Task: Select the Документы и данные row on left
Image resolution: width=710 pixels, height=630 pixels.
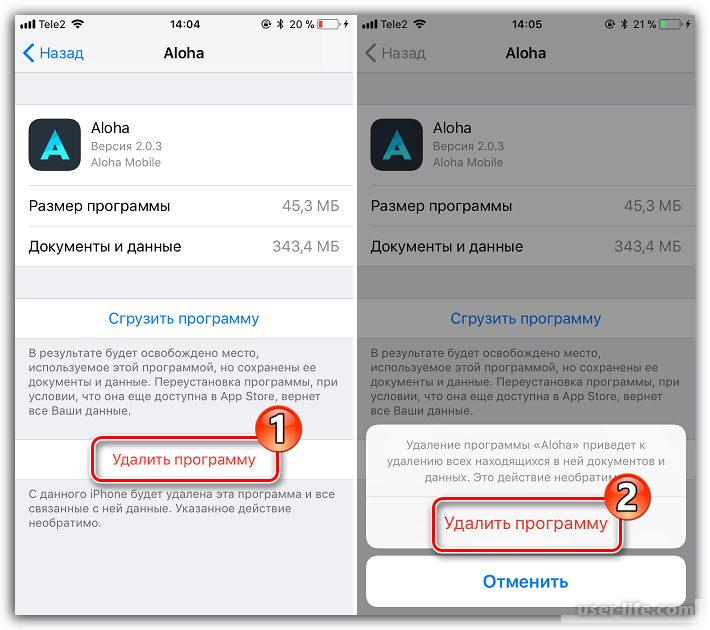Action: pos(184,246)
